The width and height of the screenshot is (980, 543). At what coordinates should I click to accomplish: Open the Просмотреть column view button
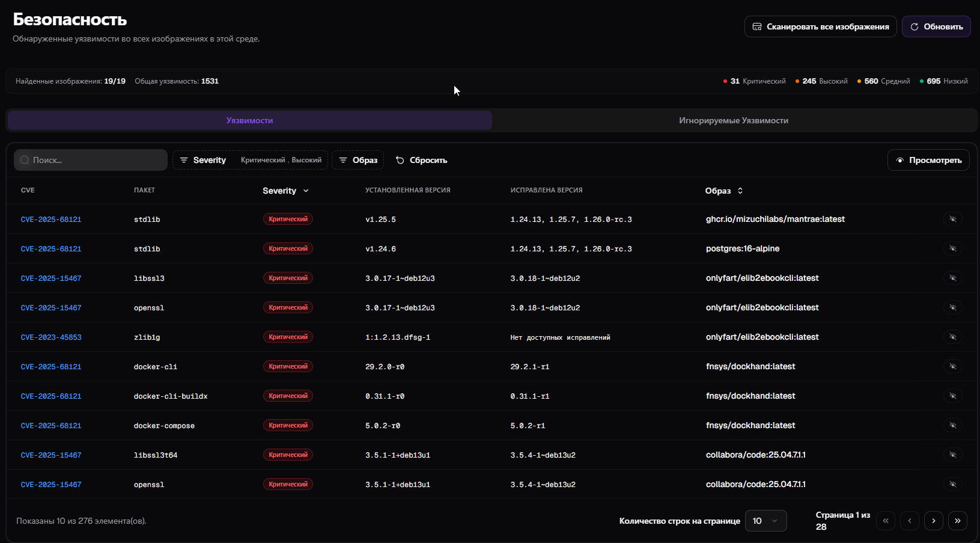928,160
